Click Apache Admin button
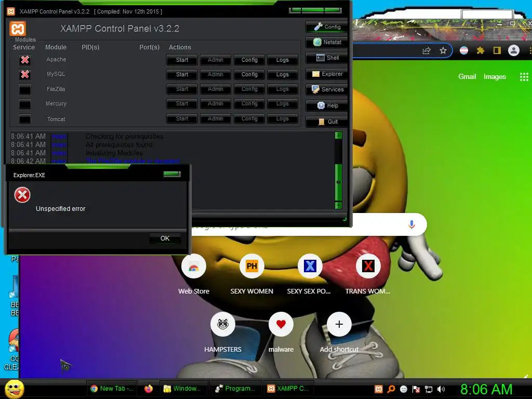The image size is (532, 399). click(216, 60)
